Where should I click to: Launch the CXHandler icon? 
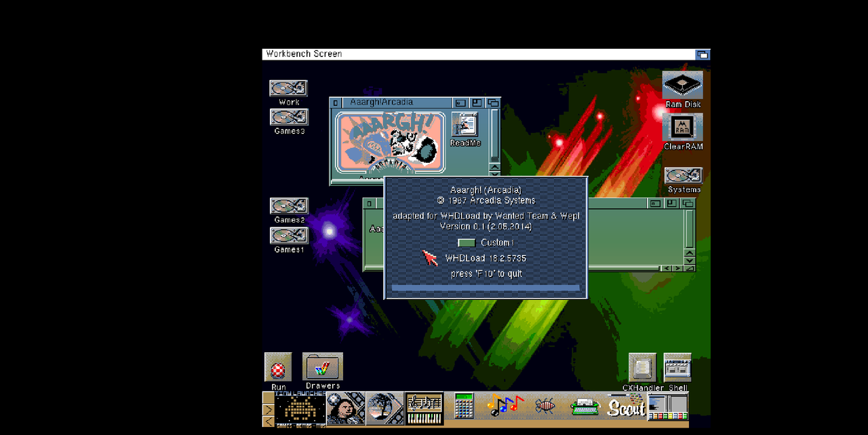[642, 368]
